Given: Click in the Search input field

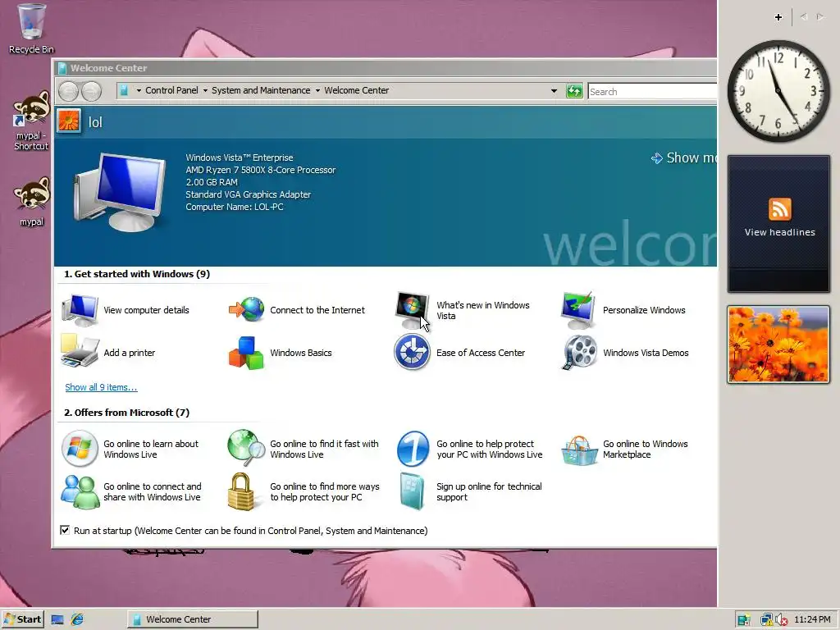Looking at the screenshot, I should 652,92.
